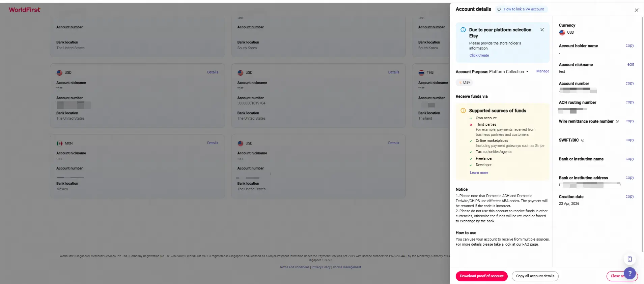Click the Etsy platform tag
This screenshot has width=644, height=284.
[x=465, y=82]
